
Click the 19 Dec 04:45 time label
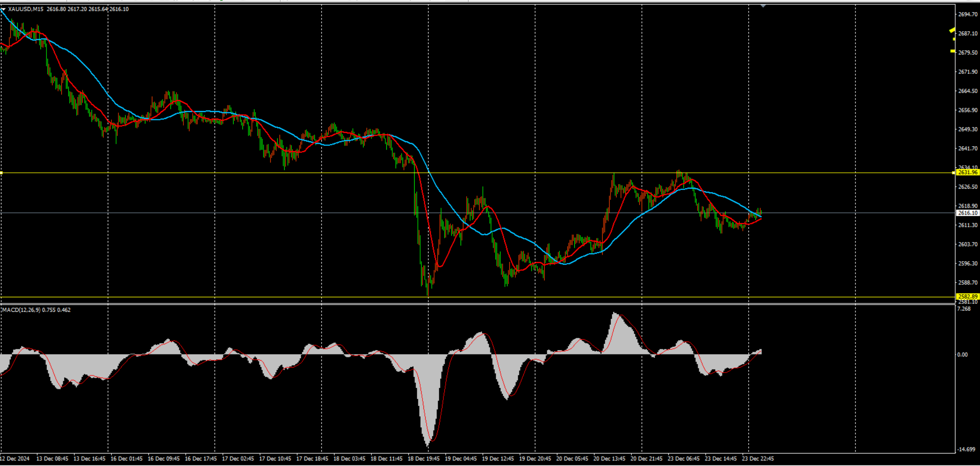coord(461,459)
